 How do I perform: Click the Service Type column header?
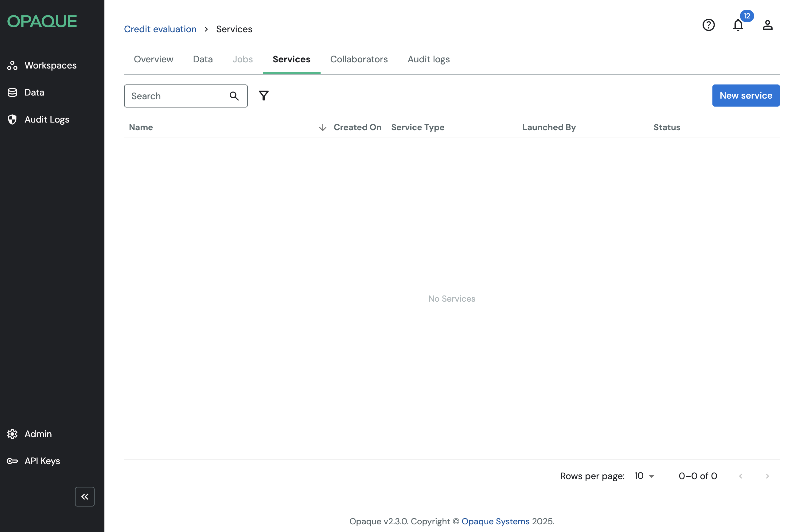click(418, 127)
